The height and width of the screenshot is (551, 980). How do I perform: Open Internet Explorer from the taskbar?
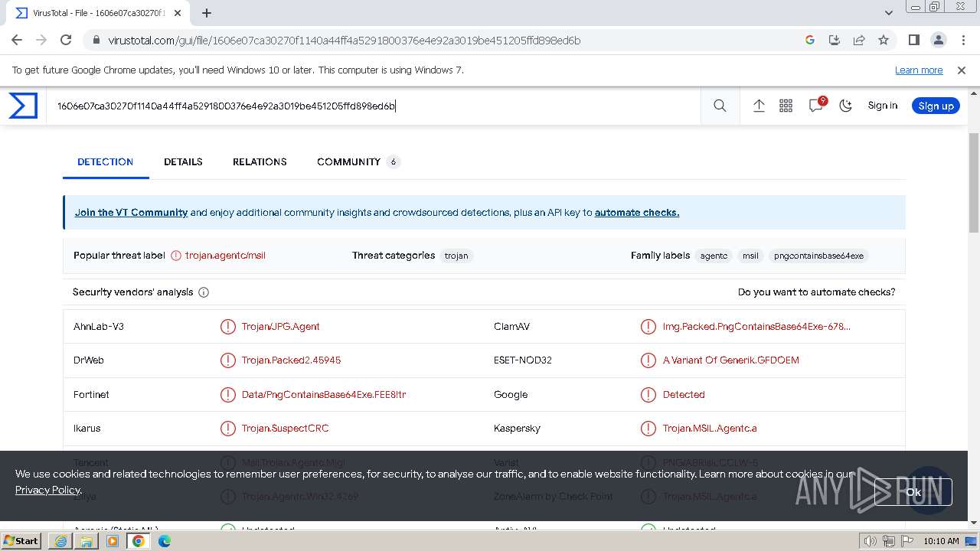click(x=60, y=541)
